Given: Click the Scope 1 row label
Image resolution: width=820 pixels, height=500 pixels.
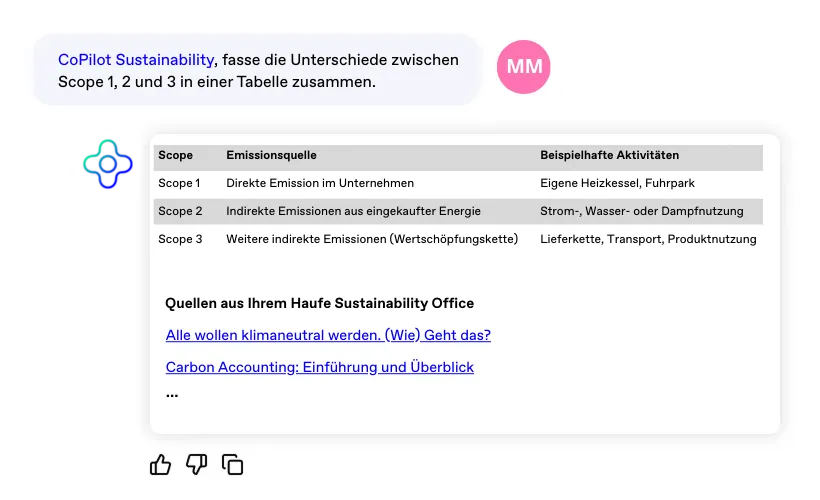Looking at the screenshot, I should (x=180, y=184).
